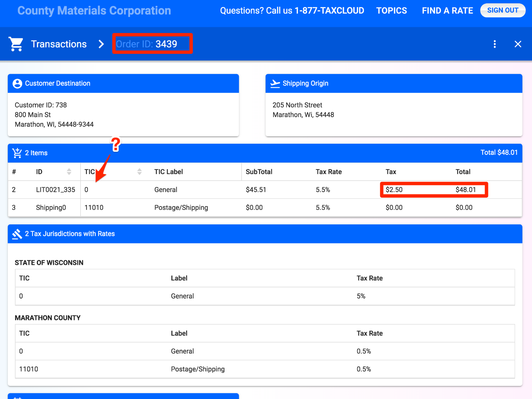Click the gavel Tax Jurisdictions icon
Screen dimensions: 532x399
click(17, 234)
